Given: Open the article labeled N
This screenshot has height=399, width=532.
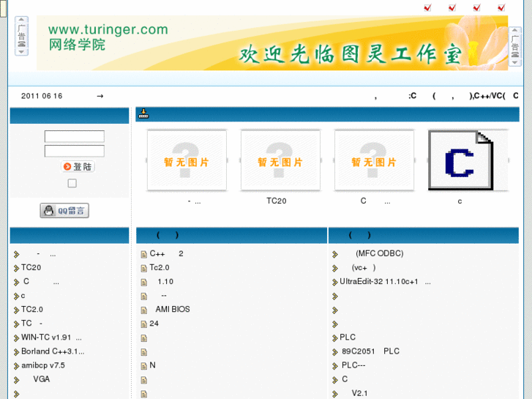Looking at the screenshot, I should pyautogui.click(x=153, y=365).
